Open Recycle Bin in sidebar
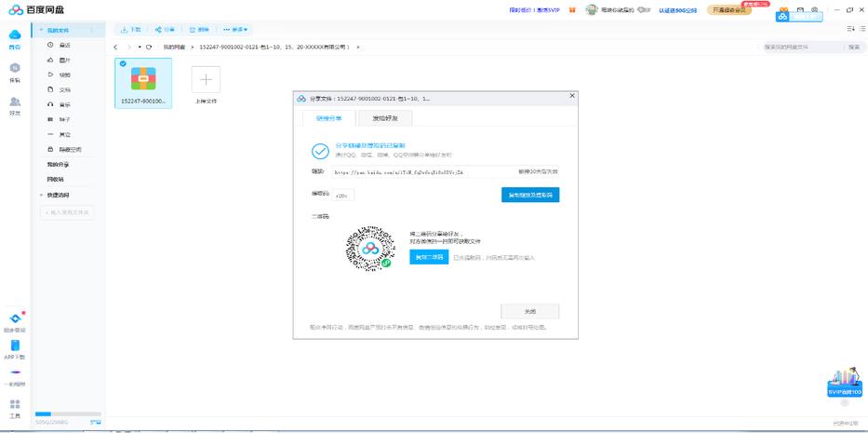Screen dimensions: 868x433 (56, 180)
